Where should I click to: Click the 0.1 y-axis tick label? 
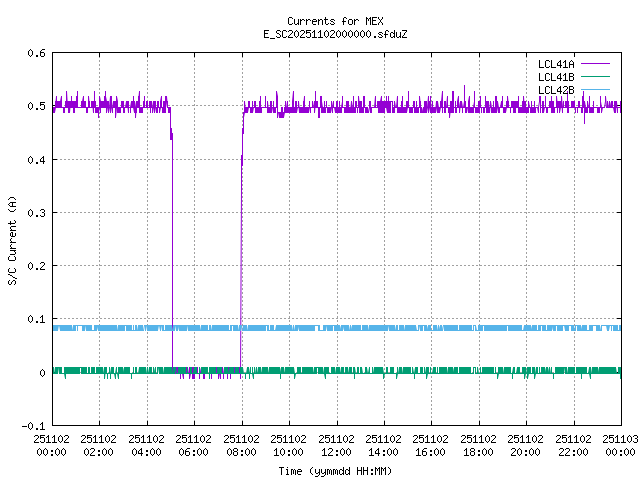pos(37,320)
